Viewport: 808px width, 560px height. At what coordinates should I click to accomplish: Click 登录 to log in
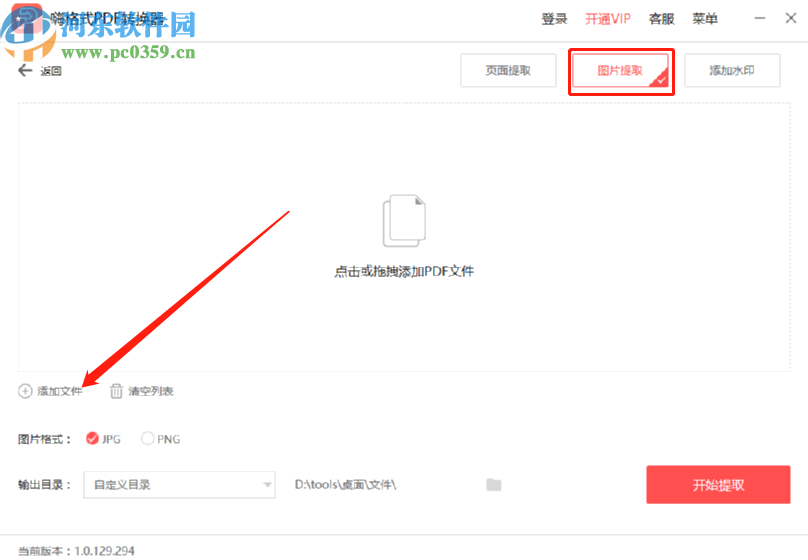[x=554, y=19]
